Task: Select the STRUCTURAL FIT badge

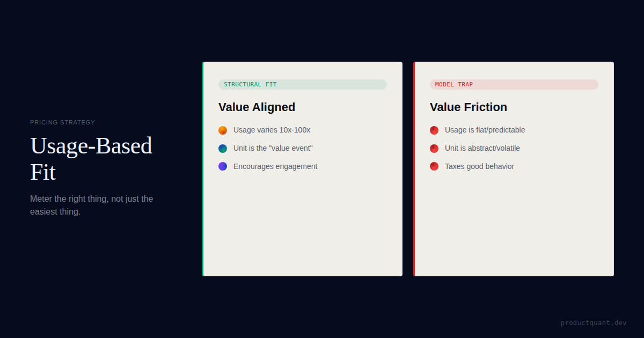Action: (250, 84)
